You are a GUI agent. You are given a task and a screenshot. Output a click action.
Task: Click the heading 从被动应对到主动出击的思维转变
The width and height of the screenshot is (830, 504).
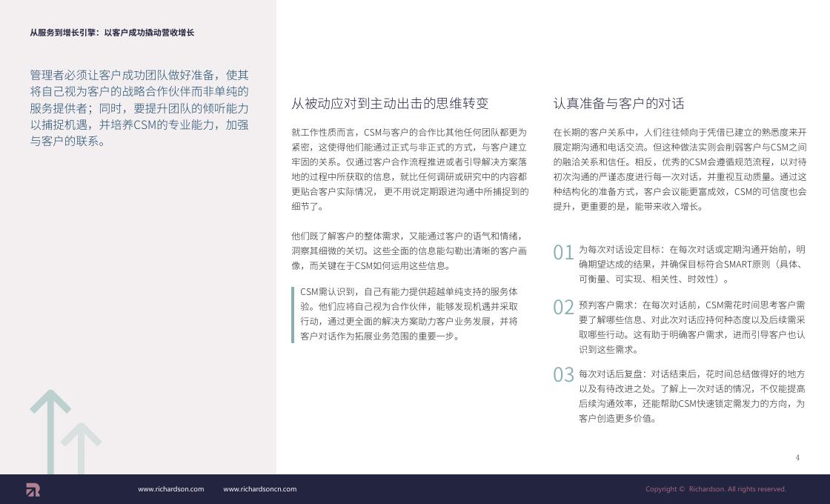click(x=390, y=103)
